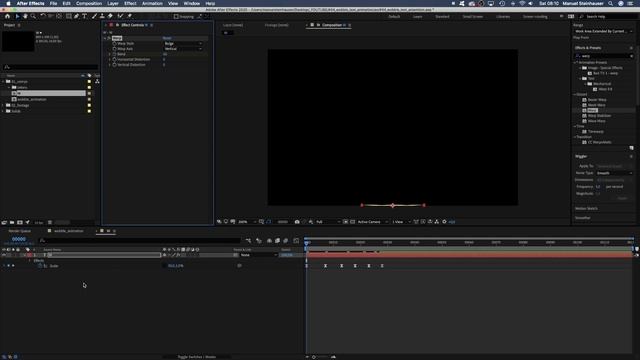Open the Range work area dropdown
The width and height of the screenshot is (640, 360).
click(603, 31)
